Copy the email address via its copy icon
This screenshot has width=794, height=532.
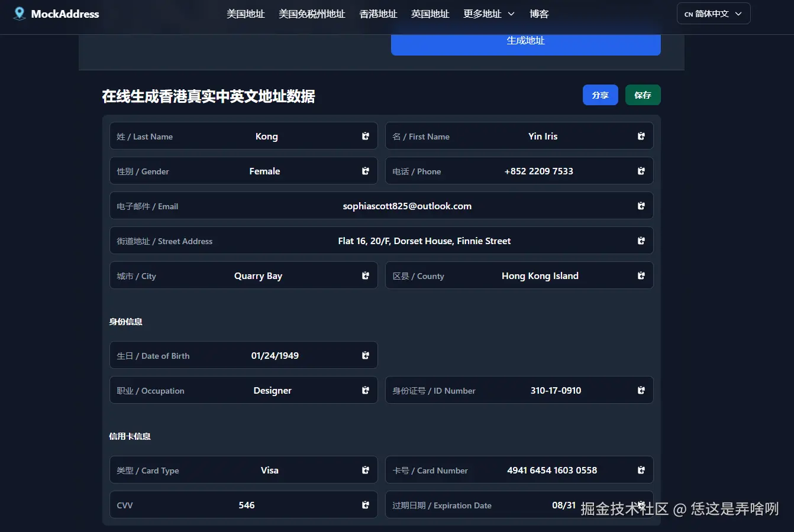(x=641, y=206)
